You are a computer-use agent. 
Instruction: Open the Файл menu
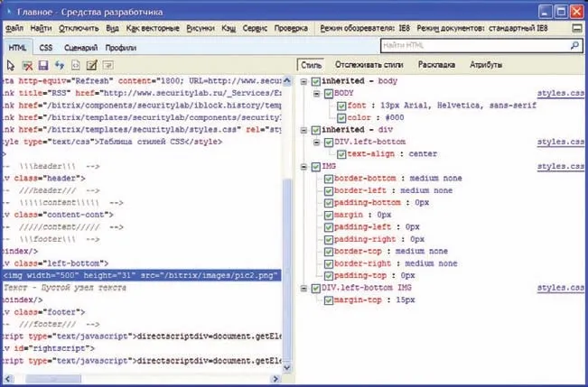[14, 29]
